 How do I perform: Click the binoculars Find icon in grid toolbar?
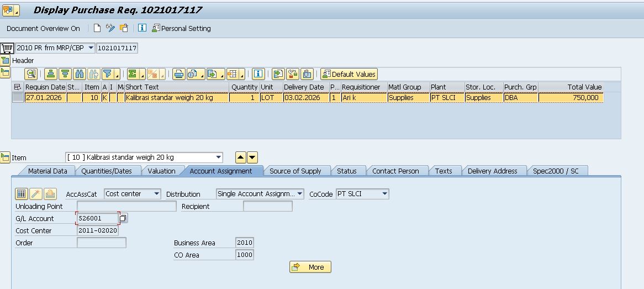coord(79,74)
